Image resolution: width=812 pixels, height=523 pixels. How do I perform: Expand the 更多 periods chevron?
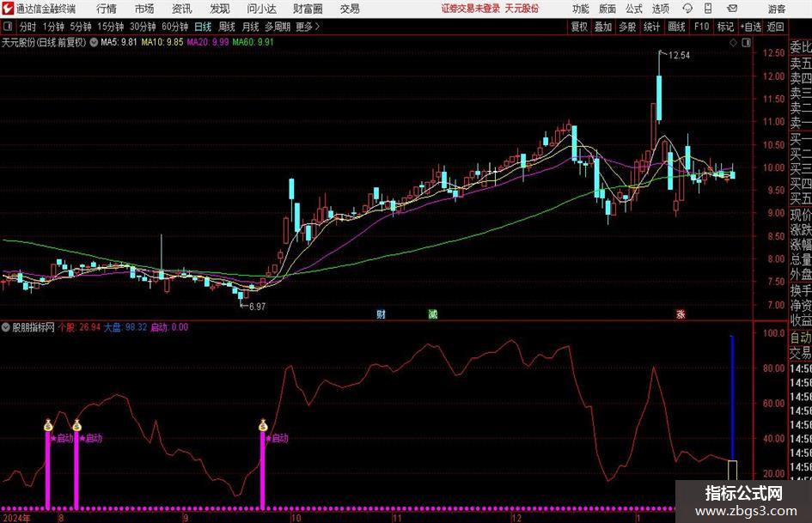coord(308,27)
